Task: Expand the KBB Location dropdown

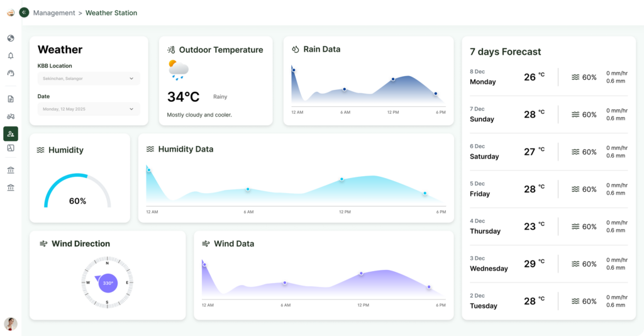Action: (89, 79)
